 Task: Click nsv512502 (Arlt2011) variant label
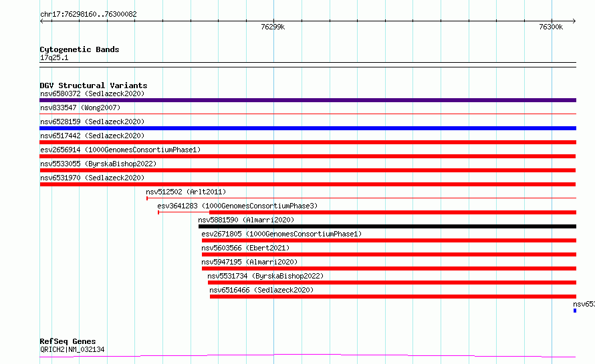pos(186,192)
